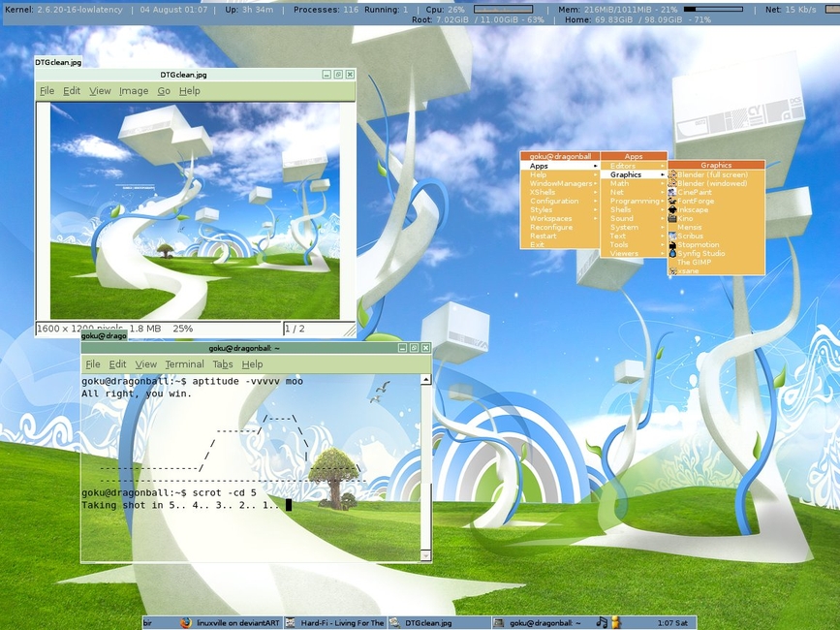Screen dimensions: 840x630
Task: Select Mensis in the Graphics menu
Action: (x=716, y=227)
